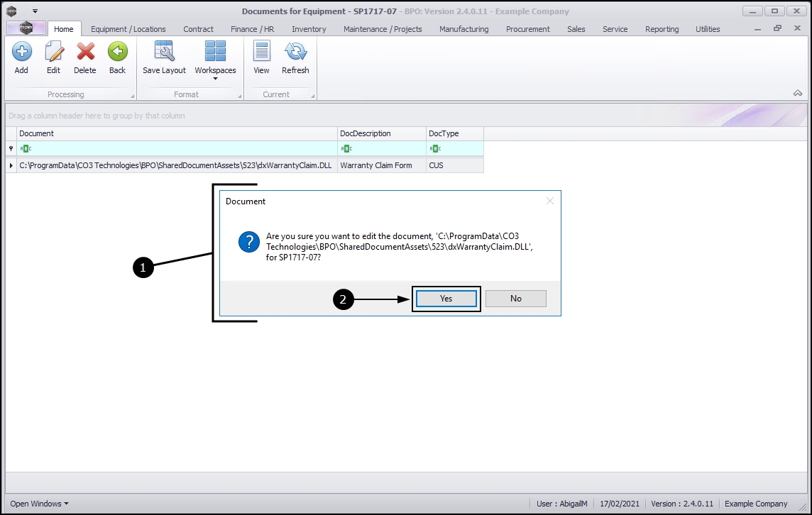This screenshot has width=812, height=515.
Task: Click the Add icon in the ribbon
Action: click(x=21, y=52)
